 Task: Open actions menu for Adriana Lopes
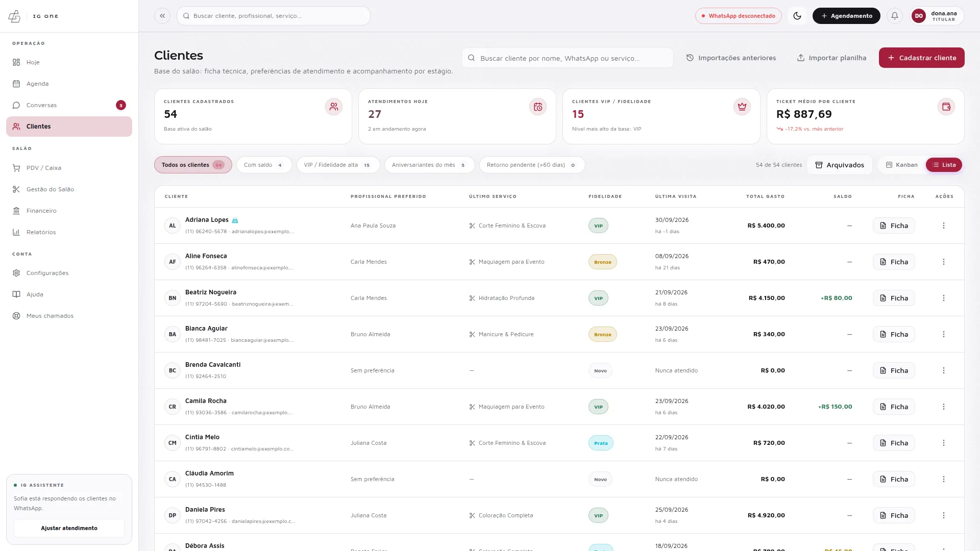tap(944, 226)
